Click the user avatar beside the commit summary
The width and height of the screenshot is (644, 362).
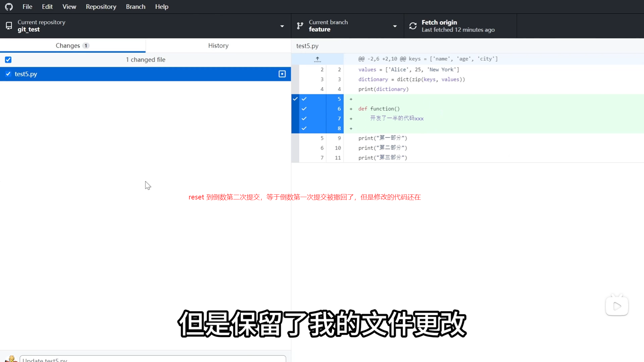click(x=11, y=359)
